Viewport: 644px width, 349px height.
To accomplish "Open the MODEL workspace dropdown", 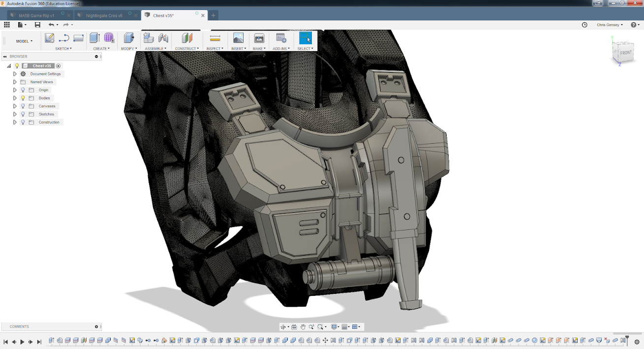I will click(x=24, y=41).
